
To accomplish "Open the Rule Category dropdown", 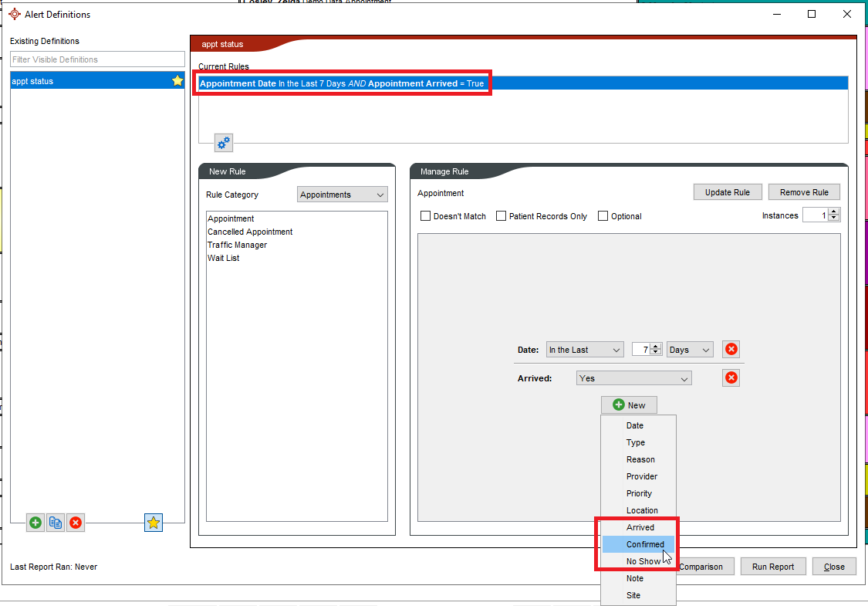I will [x=343, y=195].
